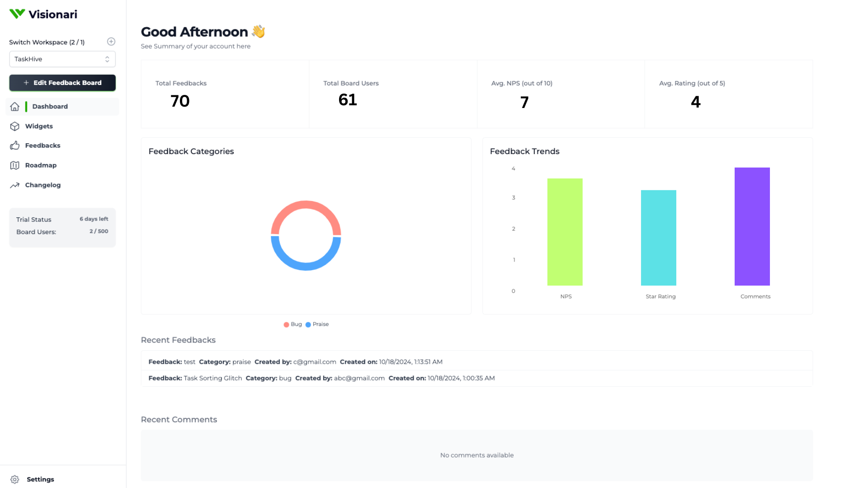This screenshot has width=868, height=488.
Task: Click the red Bug donut segment
Action: (x=306, y=205)
